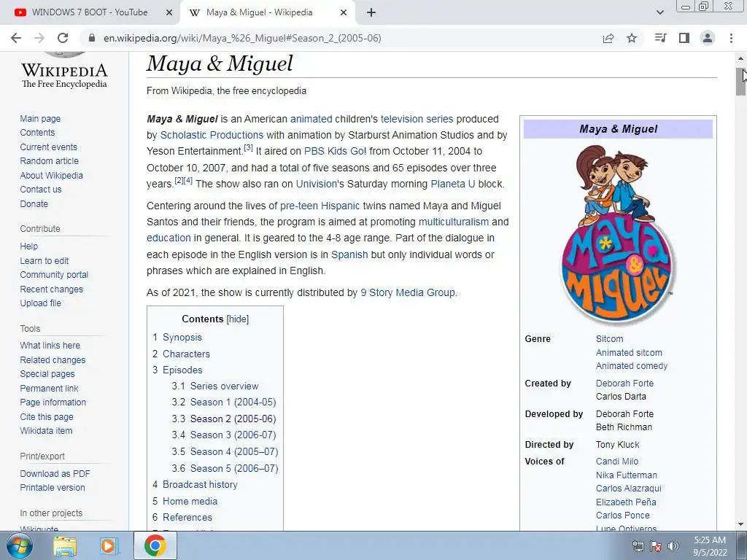Click the page scrollbar up arrow
Image resolution: width=747 pixels, height=560 pixels.
pyautogui.click(x=740, y=58)
